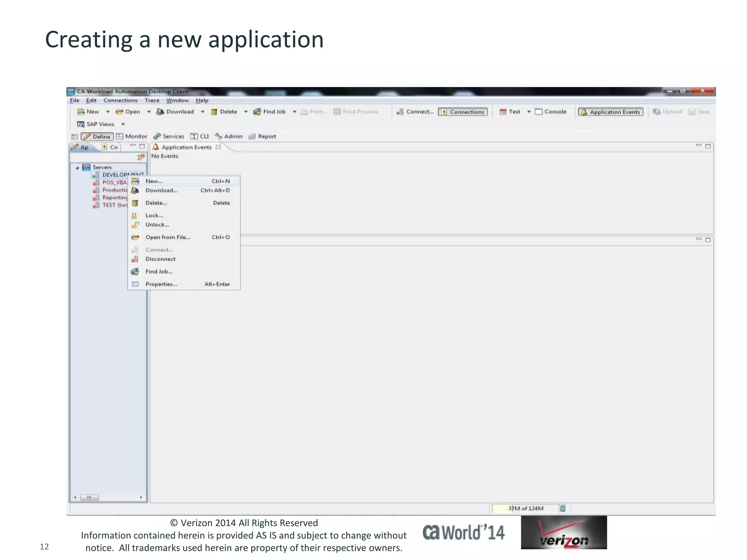Expand the Download dropdown arrow
This screenshot has width=747, height=560.
pyautogui.click(x=202, y=112)
